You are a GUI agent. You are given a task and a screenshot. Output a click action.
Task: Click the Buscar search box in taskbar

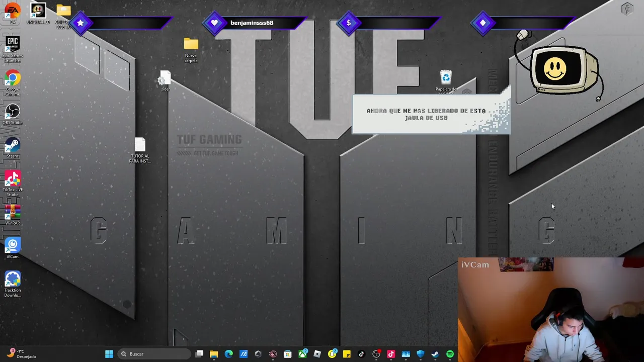coord(153,354)
